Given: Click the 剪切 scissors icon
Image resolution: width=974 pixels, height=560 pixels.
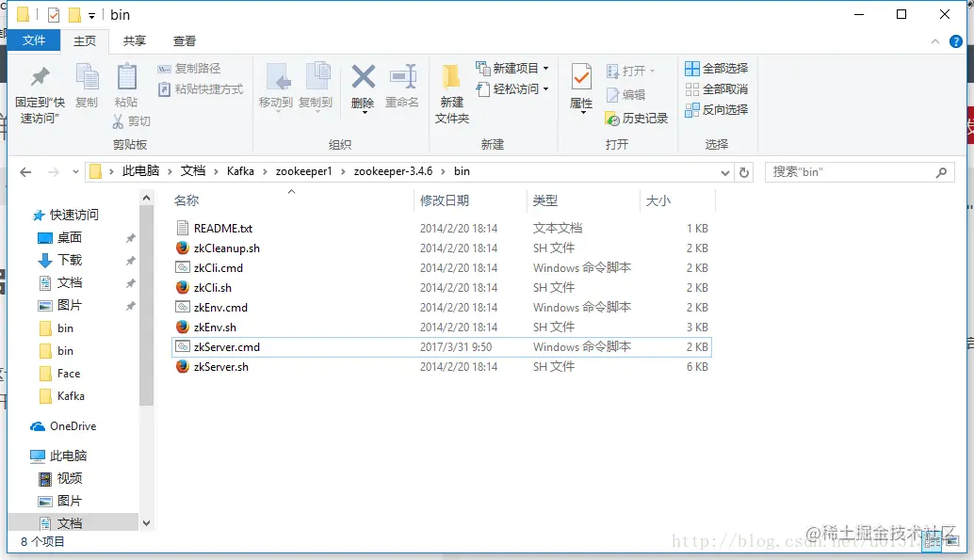Looking at the screenshot, I should click(118, 121).
